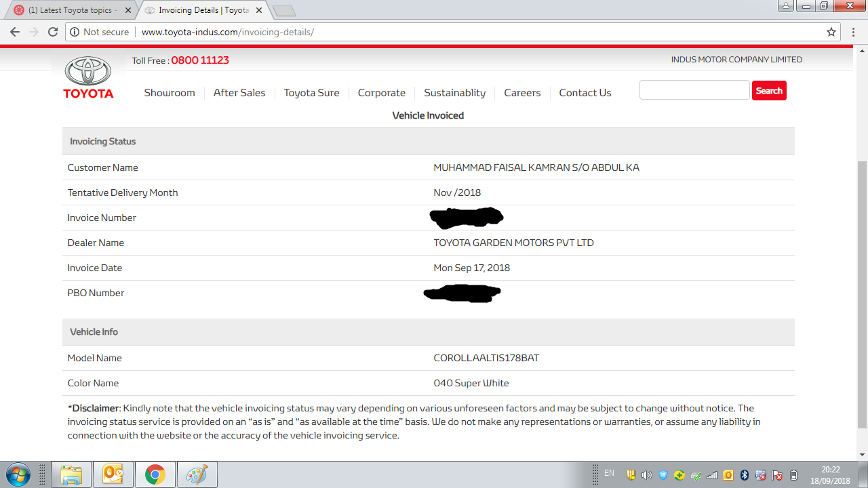Close the Invoicing Details tab
This screenshot has width=868, height=488.
coord(259,10)
